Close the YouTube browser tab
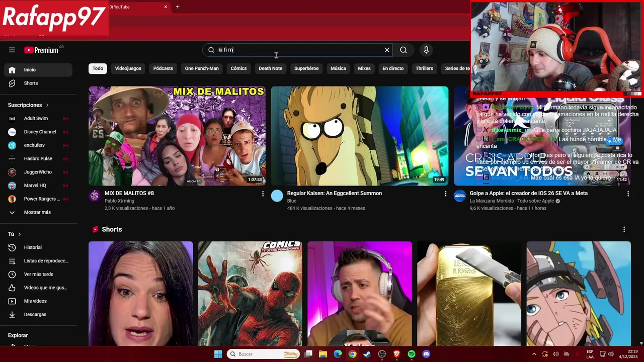Image resolution: width=644 pixels, height=362 pixels. (166, 7)
